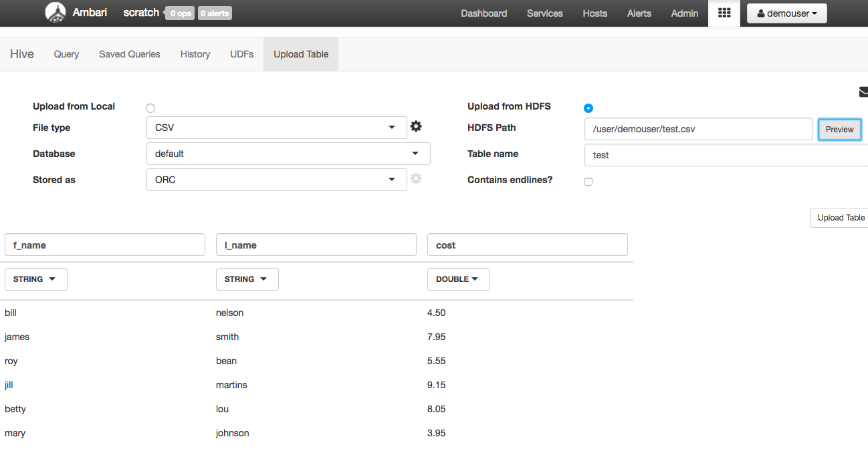868x453 pixels.
Task: Select the Upload from Local radio button
Action: tap(150, 108)
